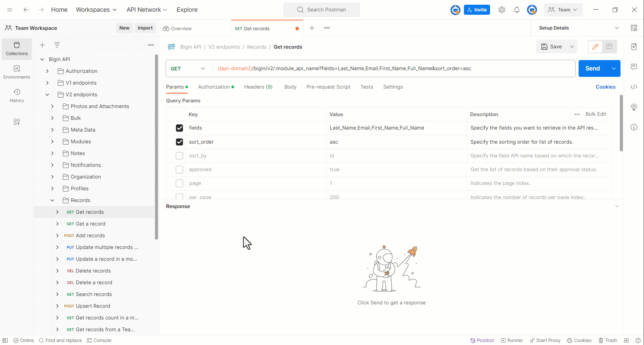The height and width of the screenshot is (345, 644).
Task: Uncheck the fields query parameter
Action: tap(179, 128)
